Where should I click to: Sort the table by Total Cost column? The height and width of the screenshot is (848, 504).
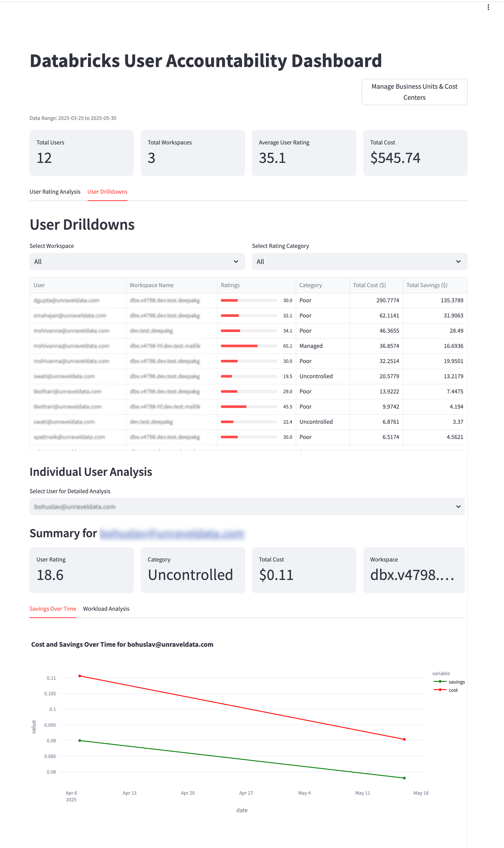pyautogui.click(x=370, y=285)
